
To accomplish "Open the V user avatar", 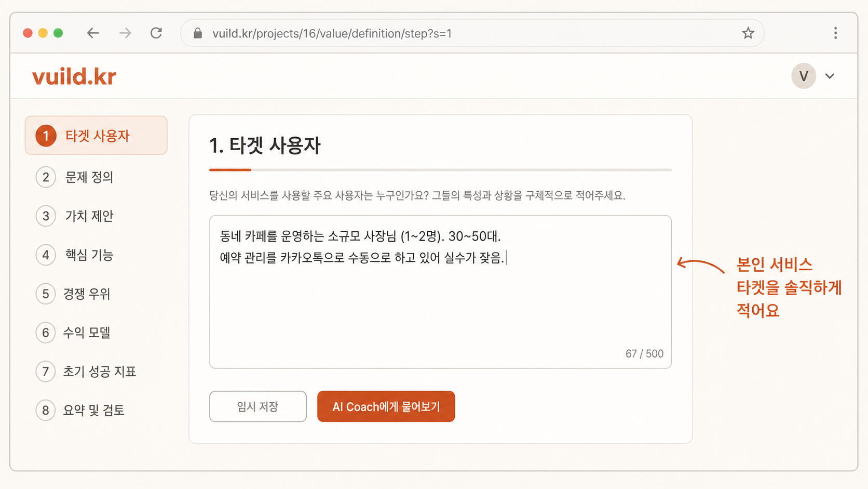I will (804, 76).
